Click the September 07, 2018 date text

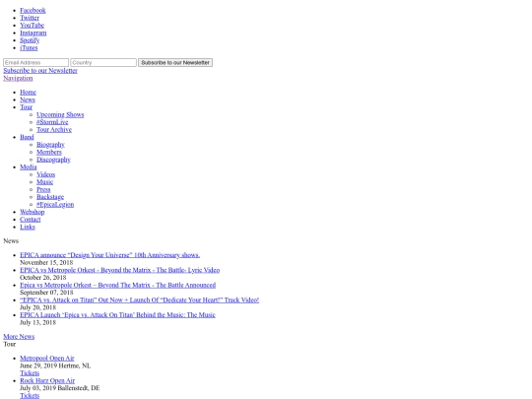(x=46, y=293)
